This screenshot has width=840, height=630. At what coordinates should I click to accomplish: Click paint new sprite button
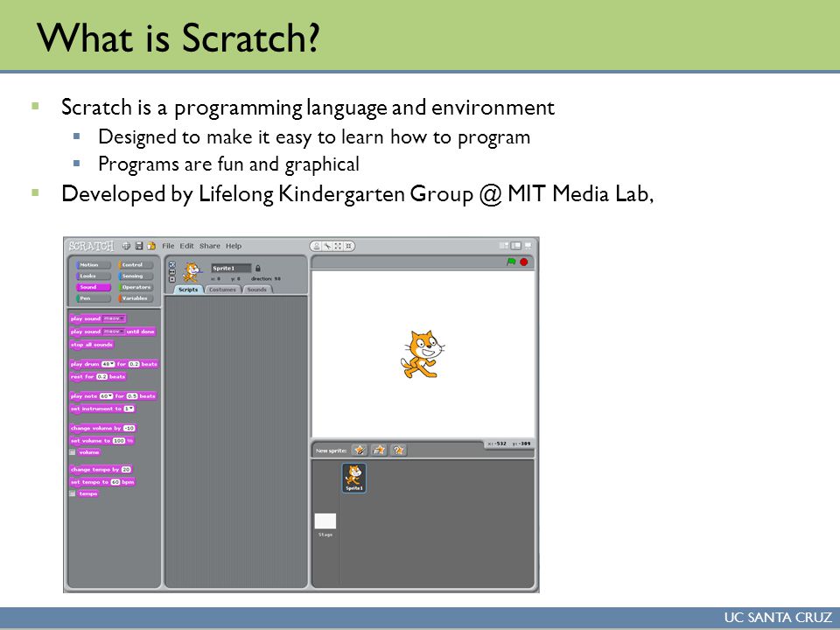point(360,450)
